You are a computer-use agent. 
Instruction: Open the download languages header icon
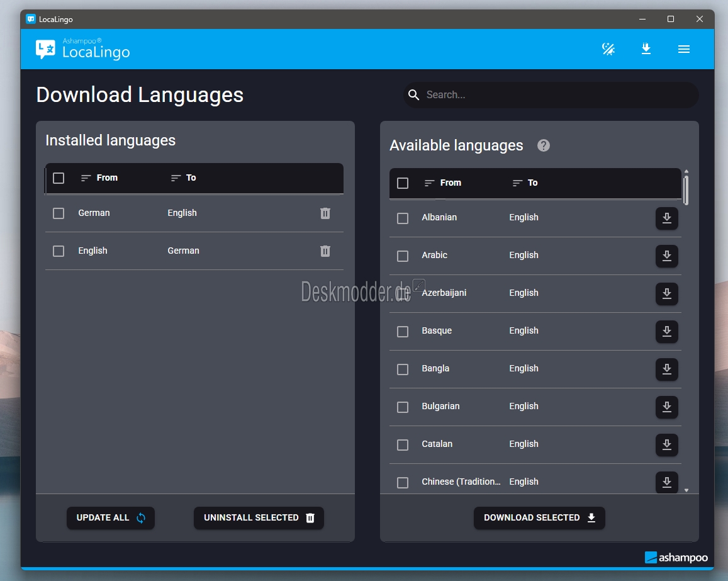coord(646,48)
